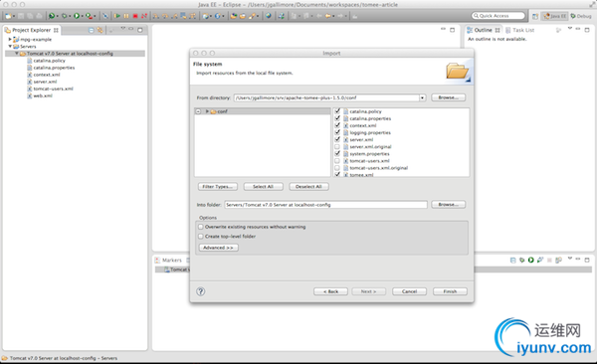Click the Open Perspective icon
Screen dimensions: 597x364
(x=535, y=16)
